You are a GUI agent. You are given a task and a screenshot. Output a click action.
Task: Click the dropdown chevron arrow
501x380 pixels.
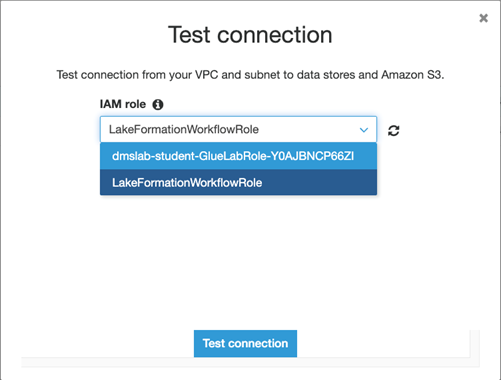pyautogui.click(x=364, y=130)
